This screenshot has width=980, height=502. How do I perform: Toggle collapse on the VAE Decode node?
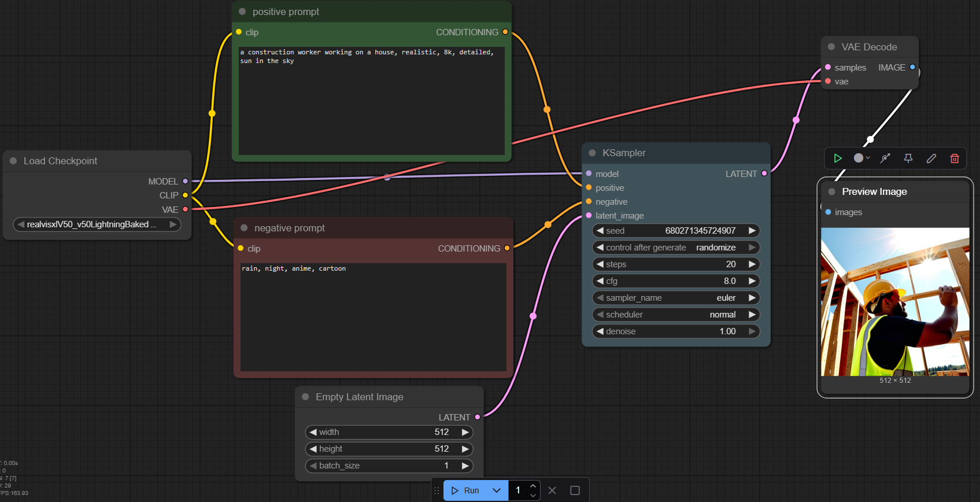[831, 47]
